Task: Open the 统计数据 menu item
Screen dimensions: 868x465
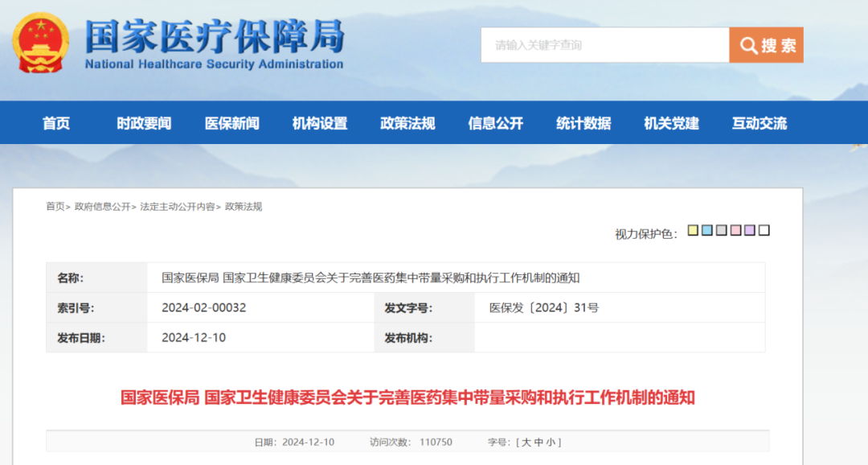Action: pyautogui.click(x=583, y=123)
